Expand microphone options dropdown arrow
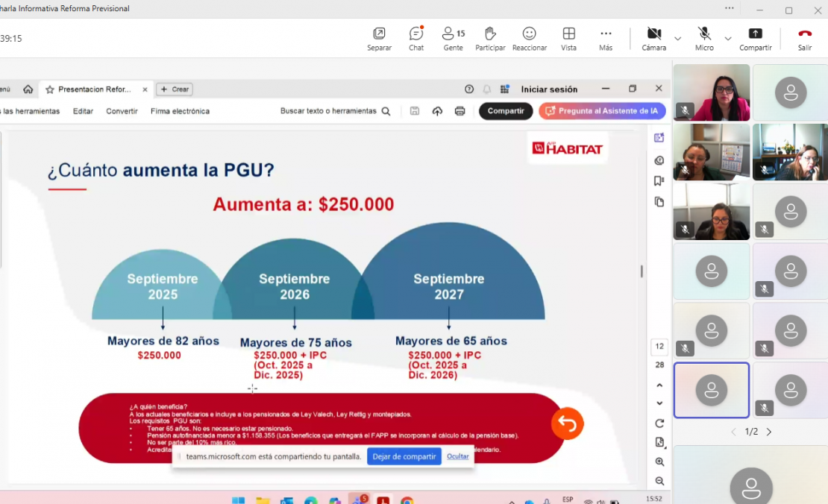 coord(728,38)
